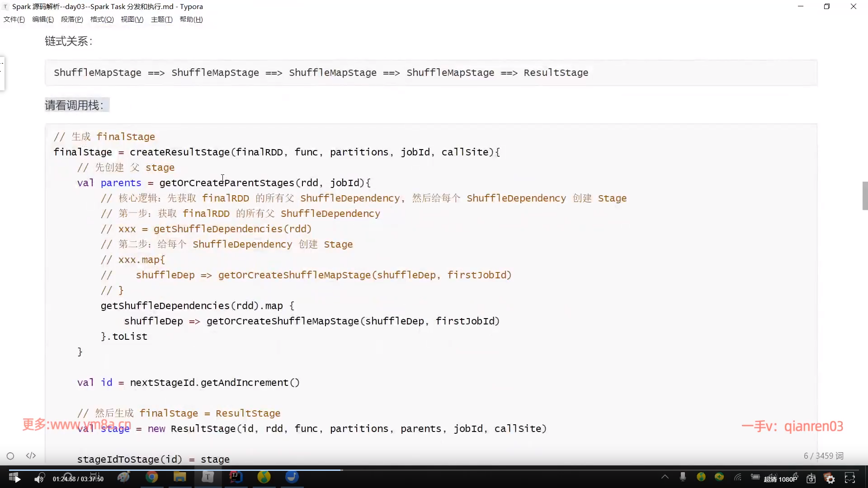The height and width of the screenshot is (488, 868).
Task: Open the 超清 1080P quality selector
Action: 780,479
